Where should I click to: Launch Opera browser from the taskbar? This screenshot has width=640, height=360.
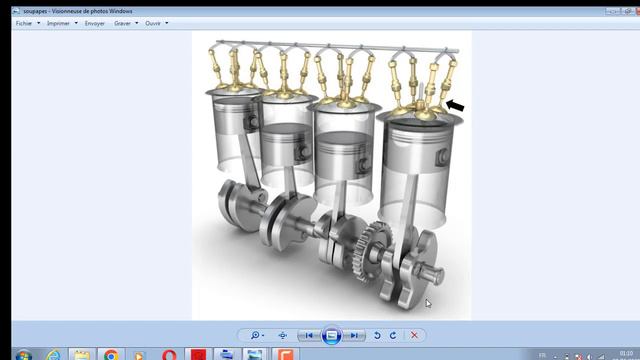click(x=169, y=355)
